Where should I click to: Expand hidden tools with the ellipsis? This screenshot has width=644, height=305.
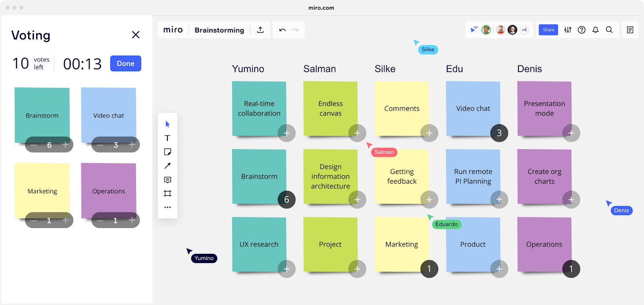(167, 207)
